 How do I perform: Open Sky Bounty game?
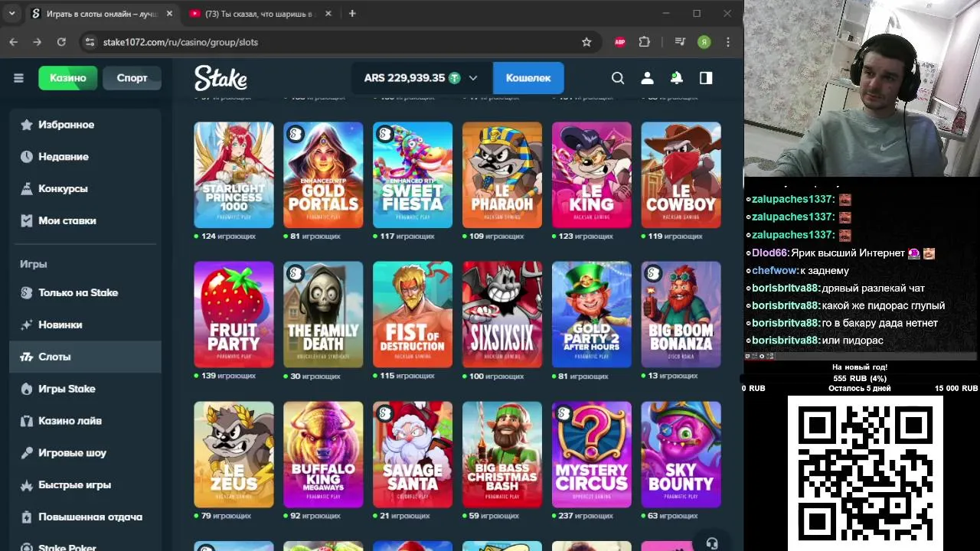681,455
